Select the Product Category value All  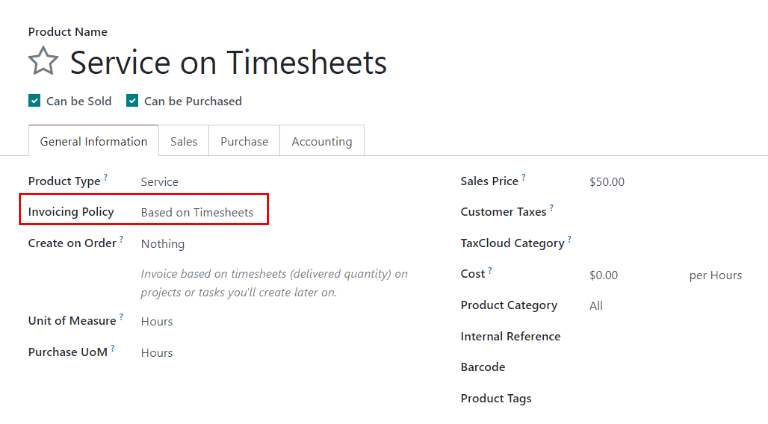tap(596, 306)
